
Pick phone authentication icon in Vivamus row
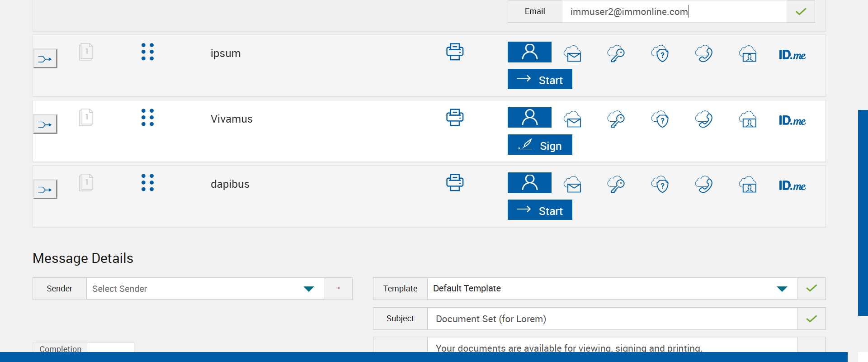(703, 119)
